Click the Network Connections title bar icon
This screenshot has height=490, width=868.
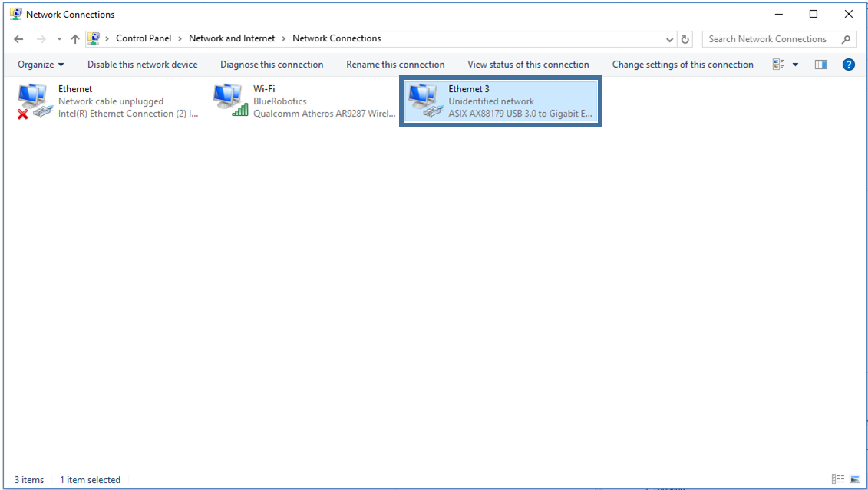click(x=16, y=14)
